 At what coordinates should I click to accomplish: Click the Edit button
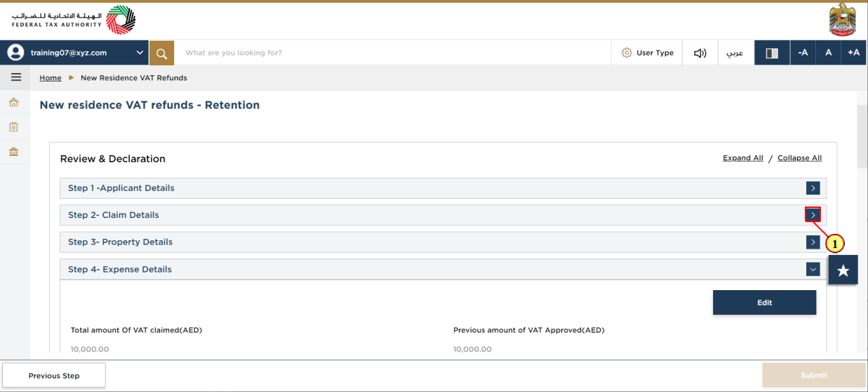pos(764,303)
